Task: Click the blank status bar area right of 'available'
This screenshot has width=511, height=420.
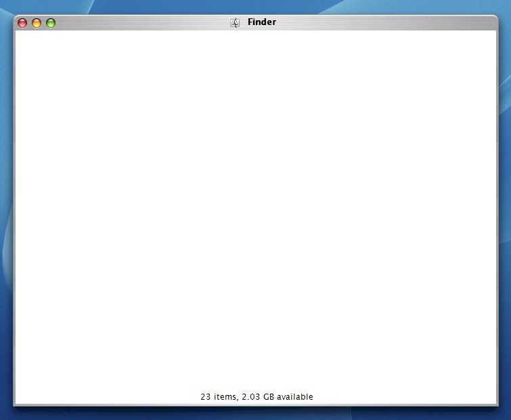Action: [405, 396]
